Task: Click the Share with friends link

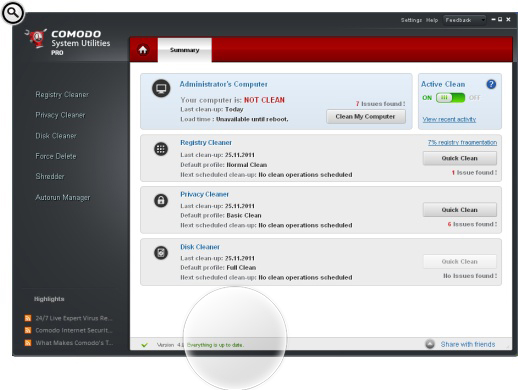Action: click(468, 344)
